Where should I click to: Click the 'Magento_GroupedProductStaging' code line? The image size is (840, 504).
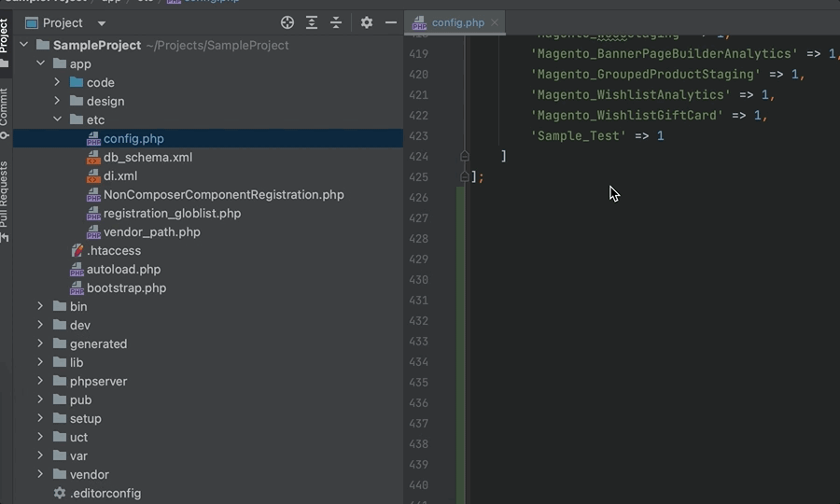(x=667, y=75)
